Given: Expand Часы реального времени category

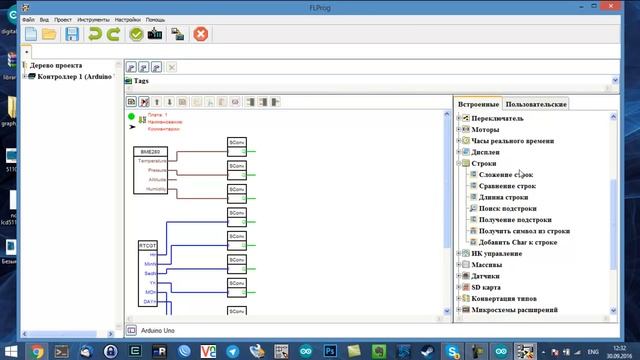Looking at the screenshot, I should pyautogui.click(x=458, y=140).
